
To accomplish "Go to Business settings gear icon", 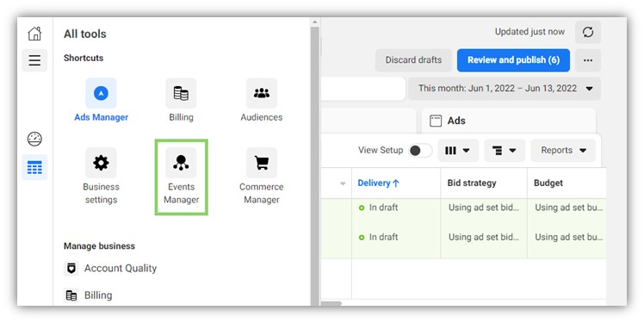I will click(101, 163).
